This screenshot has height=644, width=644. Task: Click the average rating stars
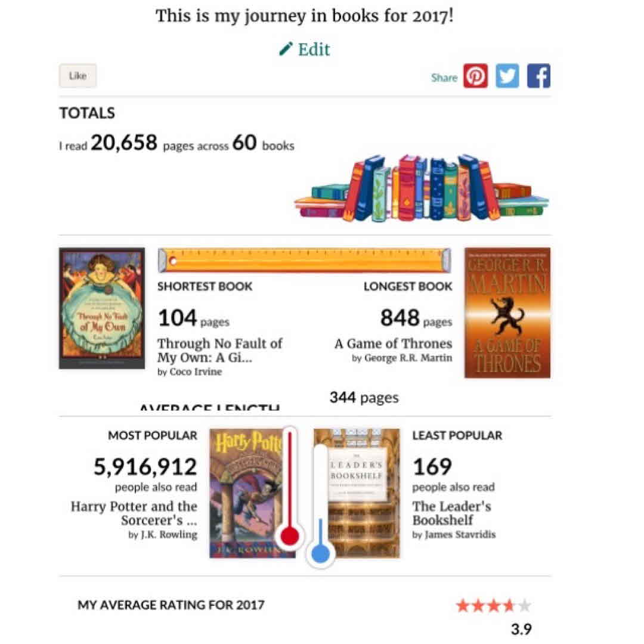(x=493, y=606)
